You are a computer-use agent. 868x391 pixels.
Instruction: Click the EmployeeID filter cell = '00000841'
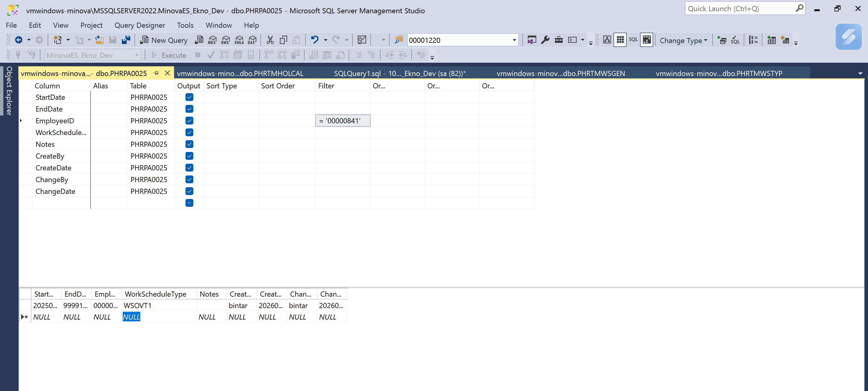[342, 121]
